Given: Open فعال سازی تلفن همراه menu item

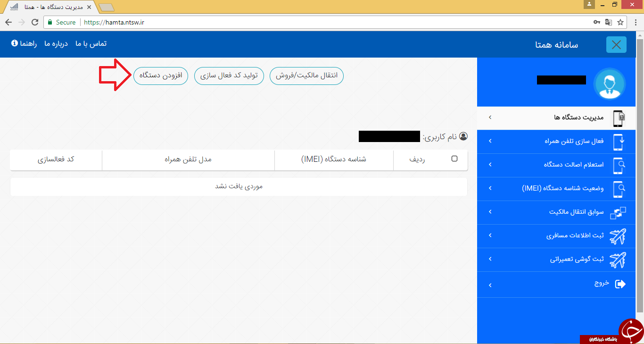Looking at the screenshot, I should pos(557,142).
